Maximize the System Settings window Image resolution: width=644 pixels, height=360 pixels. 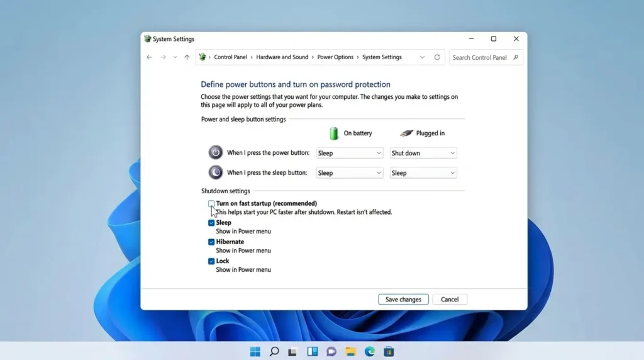(494, 38)
